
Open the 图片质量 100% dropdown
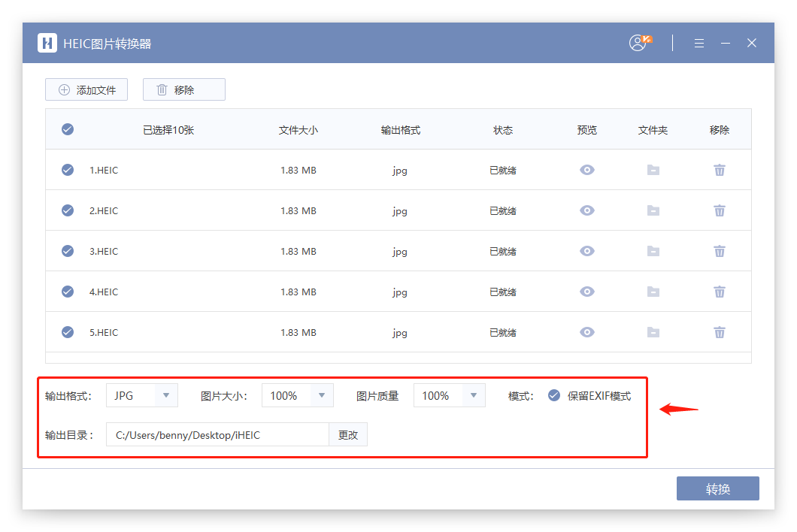tap(450, 395)
